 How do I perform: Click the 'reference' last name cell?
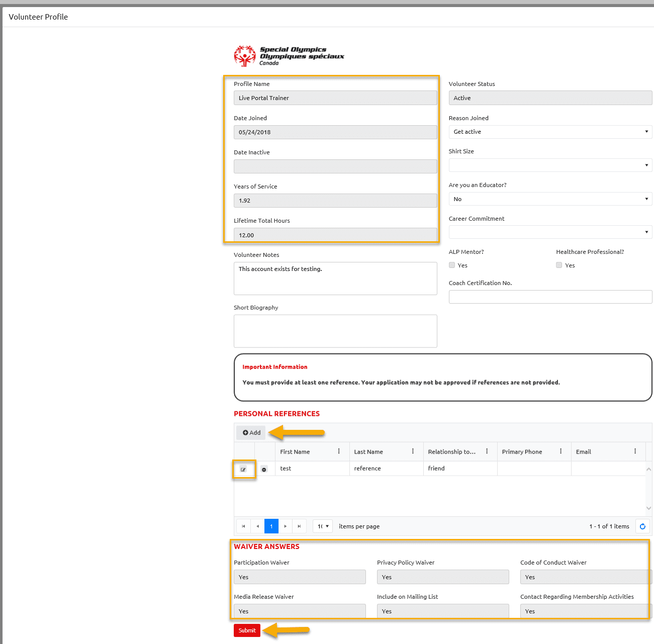tap(386, 469)
